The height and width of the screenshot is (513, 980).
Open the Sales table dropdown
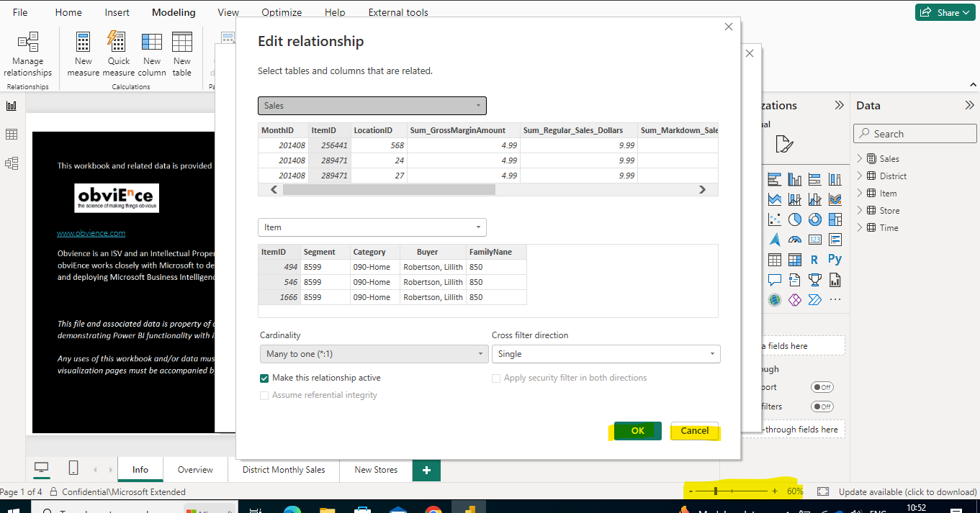tap(372, 106)
